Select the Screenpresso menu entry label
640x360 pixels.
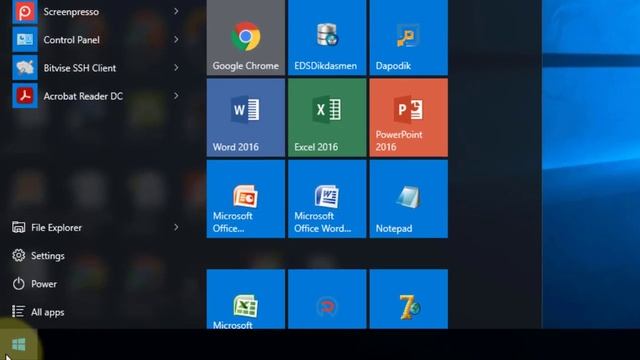pyautogui.click(x=71, y=12)
